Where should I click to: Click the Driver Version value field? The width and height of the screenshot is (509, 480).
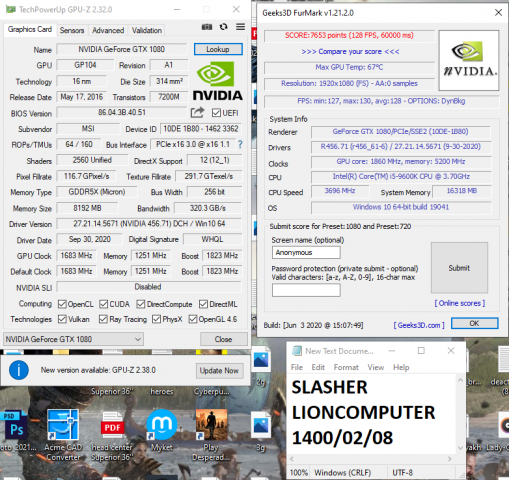click(x=149, y=224)
